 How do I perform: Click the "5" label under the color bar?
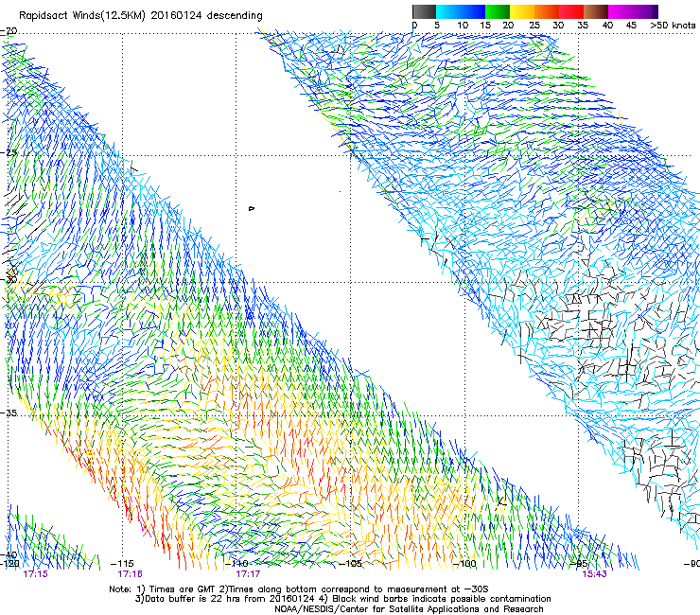[x=437, y=26]
